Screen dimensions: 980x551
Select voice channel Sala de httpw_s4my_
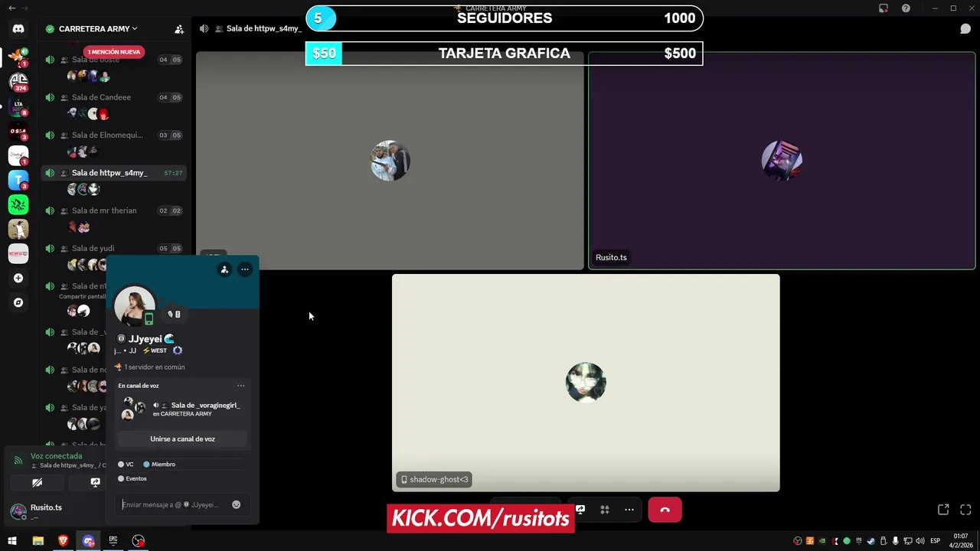(x=113, y=173)
